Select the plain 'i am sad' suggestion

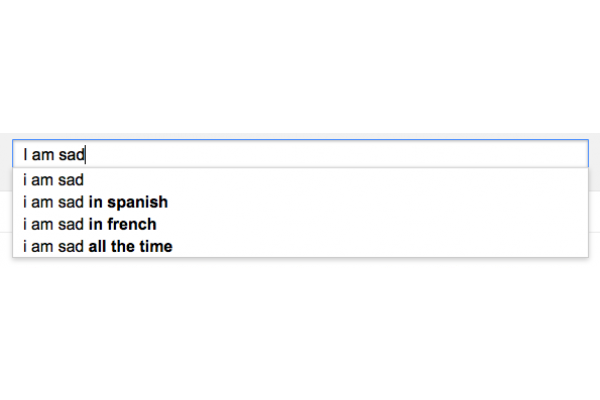click(x=55, y=181)
